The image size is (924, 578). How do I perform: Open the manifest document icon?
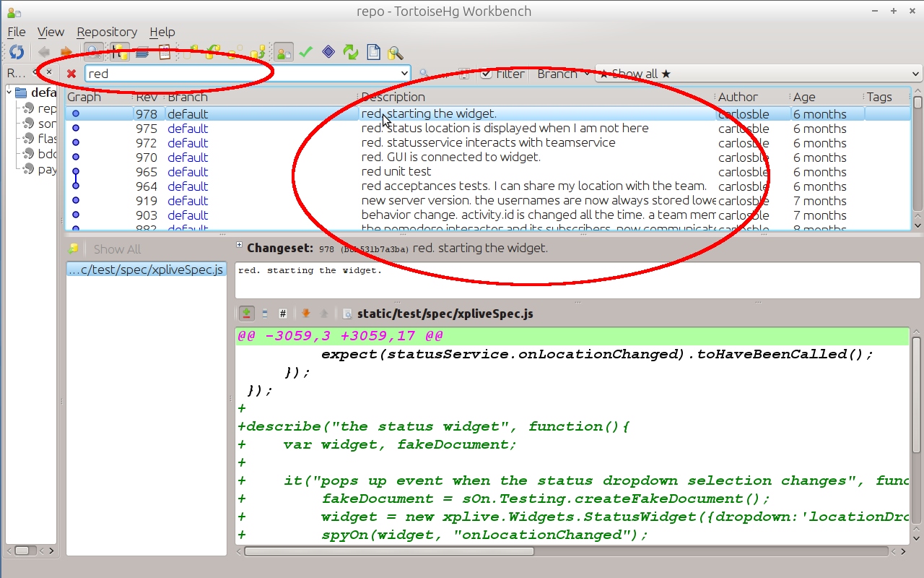click(373, 52)
